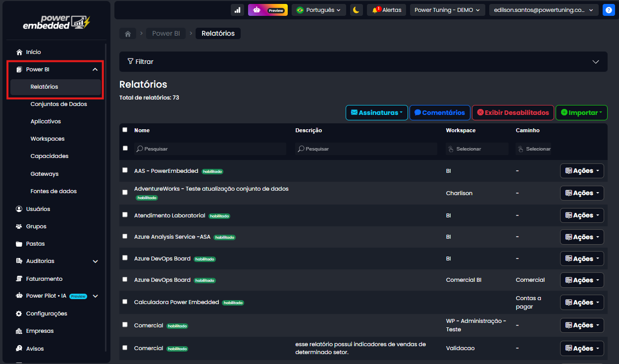Open Usuários from the sidebar
This screenshot has width=619, height=364.
point(38,209)
